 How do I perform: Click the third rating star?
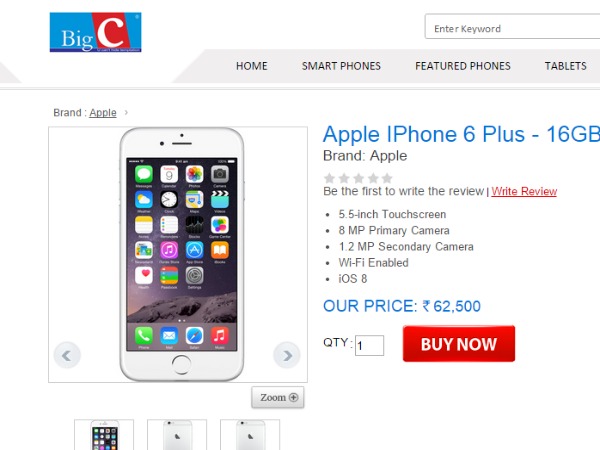pyautogui.click(x=358, y=178)
